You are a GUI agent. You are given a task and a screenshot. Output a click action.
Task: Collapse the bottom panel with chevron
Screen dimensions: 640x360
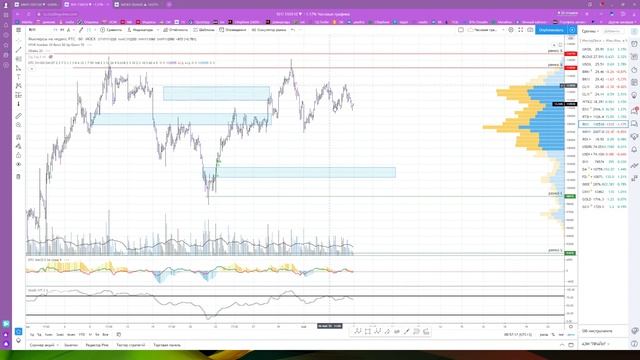(562, 345)
